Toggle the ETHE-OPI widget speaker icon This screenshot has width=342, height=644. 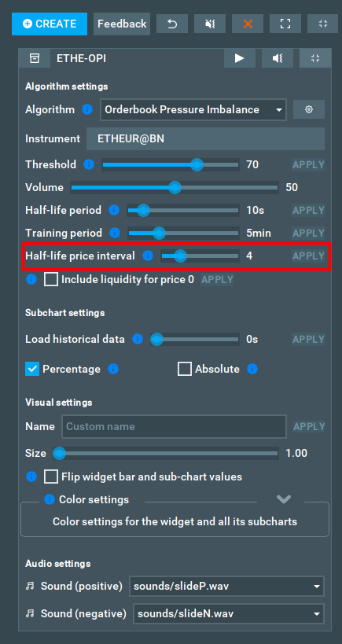[x=278, y=58]
